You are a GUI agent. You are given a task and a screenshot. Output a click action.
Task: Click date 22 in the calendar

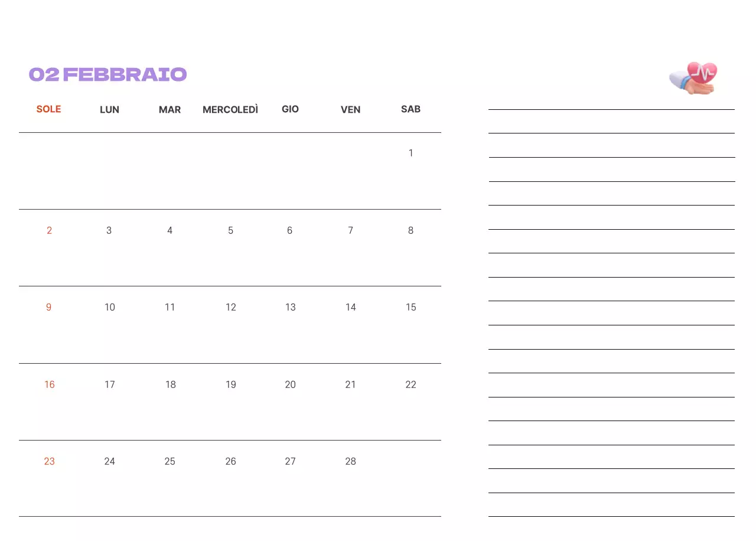pos(410,384)
